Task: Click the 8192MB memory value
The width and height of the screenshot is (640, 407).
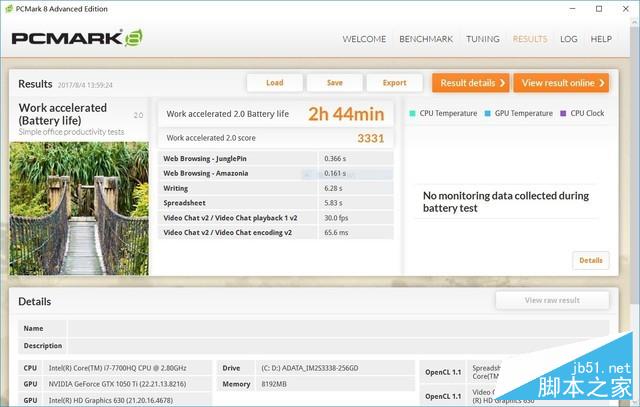Action: coord(274,384)
